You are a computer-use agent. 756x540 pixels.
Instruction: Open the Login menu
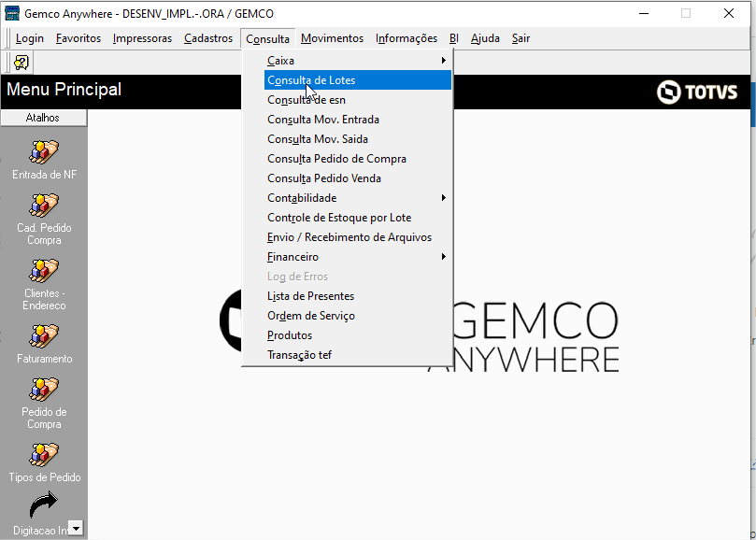coord(29,38)
